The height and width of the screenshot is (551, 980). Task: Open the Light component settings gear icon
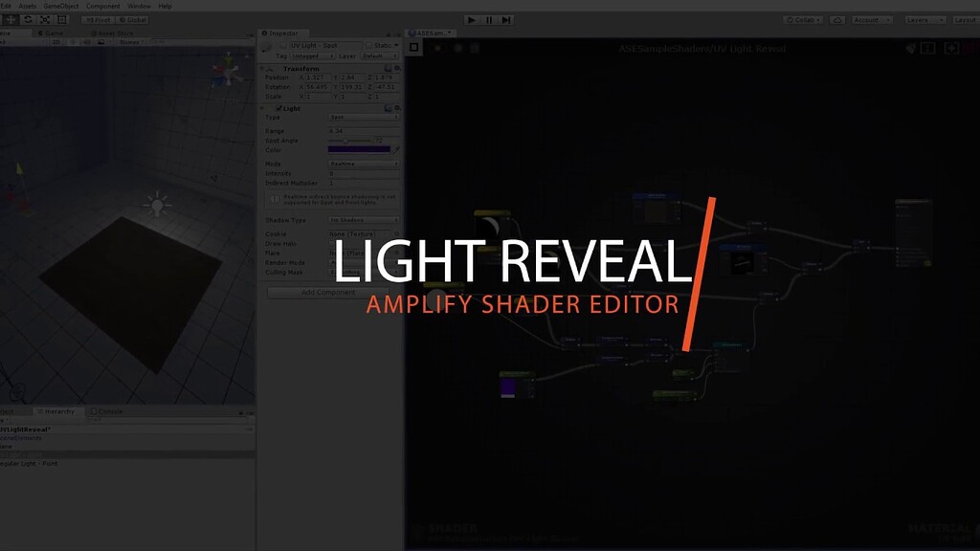[398, 107]
